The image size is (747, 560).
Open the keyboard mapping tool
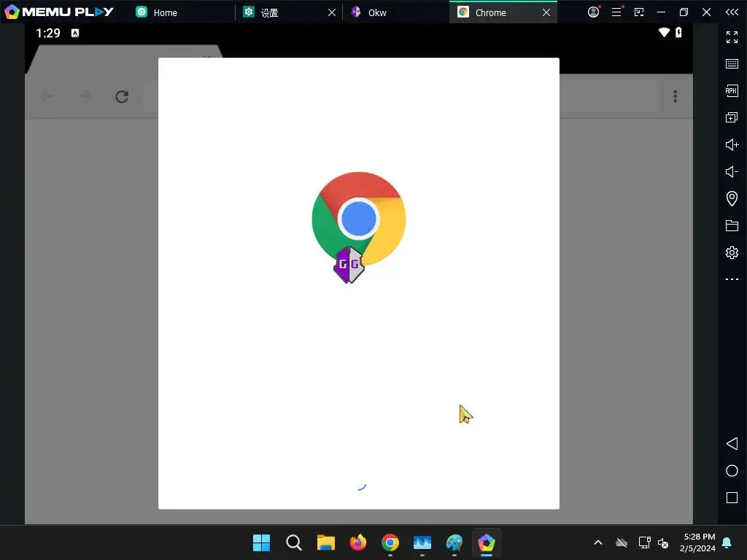click(x=732, y=64)
